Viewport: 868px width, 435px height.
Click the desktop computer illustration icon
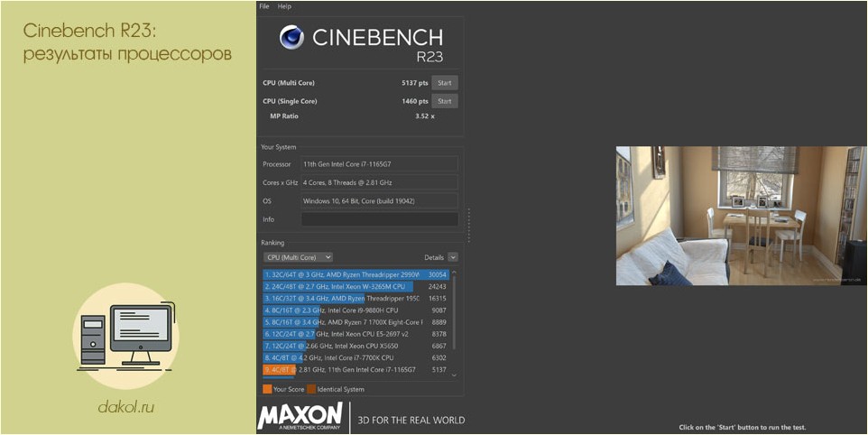125,337
